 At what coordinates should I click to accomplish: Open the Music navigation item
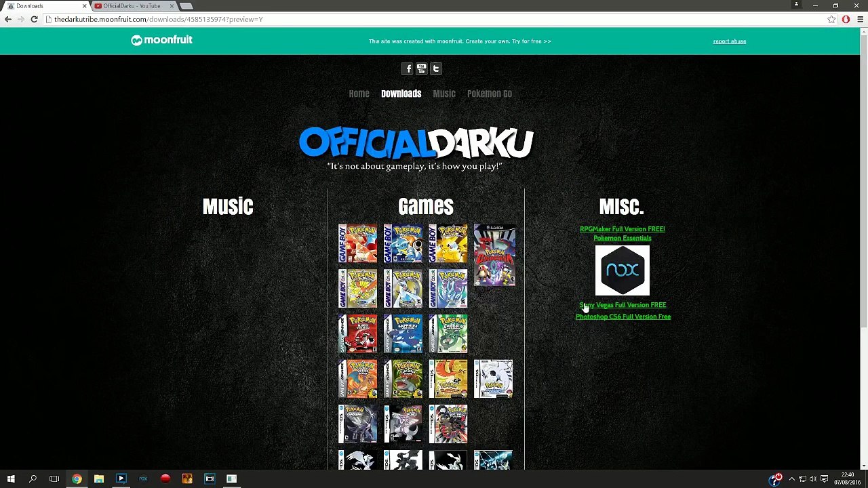[x=444, y=94]
